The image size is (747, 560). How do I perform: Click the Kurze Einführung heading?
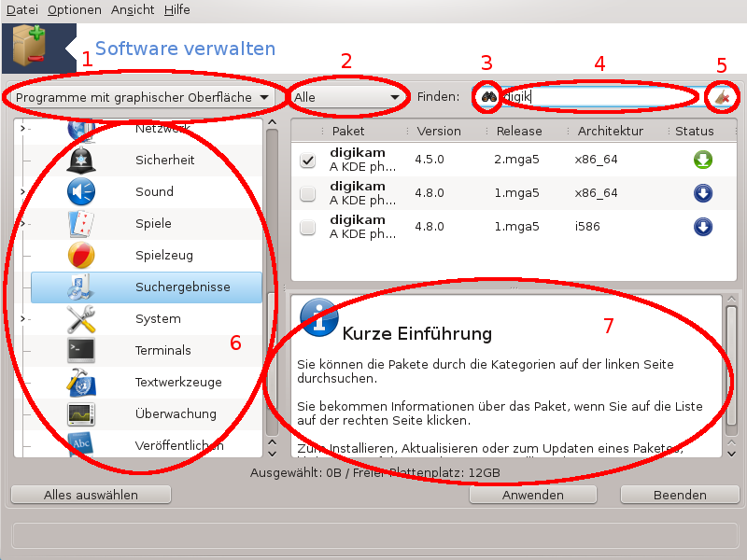[416, 333]
